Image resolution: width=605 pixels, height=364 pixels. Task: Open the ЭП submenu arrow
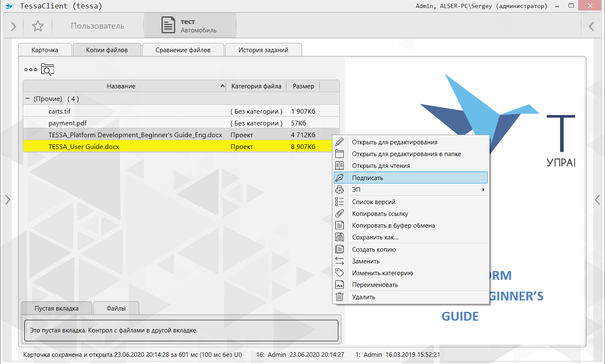tap(483, 189)
